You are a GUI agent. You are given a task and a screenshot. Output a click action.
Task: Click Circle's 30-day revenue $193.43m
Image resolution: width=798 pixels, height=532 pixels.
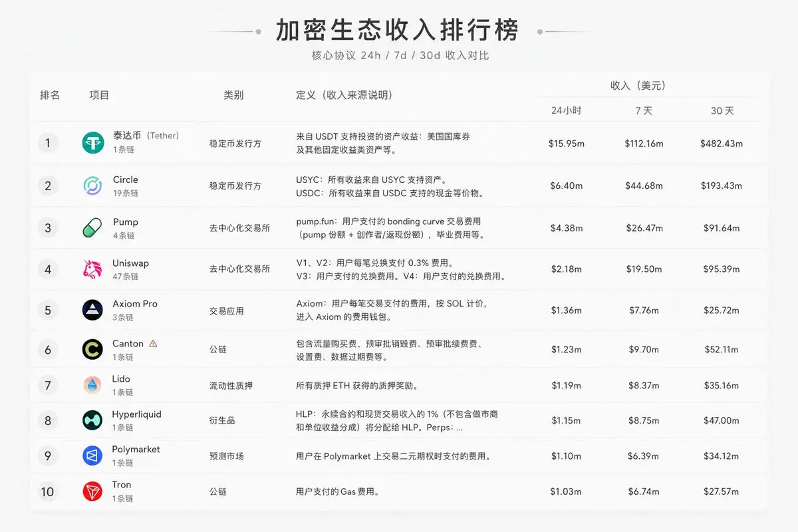pyautogui.click(x=722, y=186)
